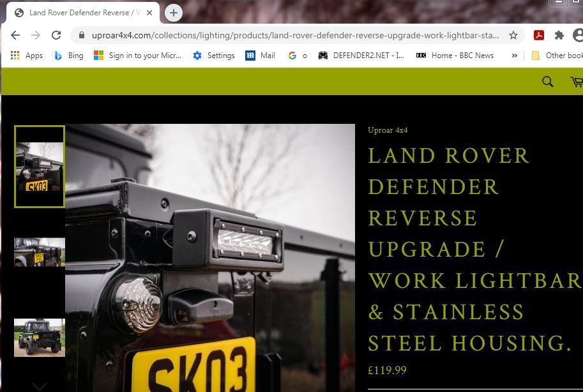Open the Bing bookmark
The width and height of the screenshot is (583, 392).
click(x=69, y=56)
